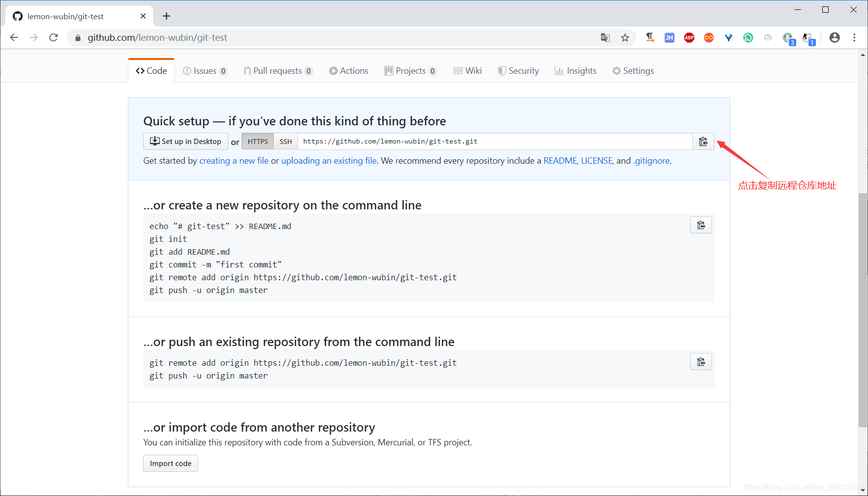Click the Import code button
Viewport: 868px width, 496px height.
pos(171,464)
